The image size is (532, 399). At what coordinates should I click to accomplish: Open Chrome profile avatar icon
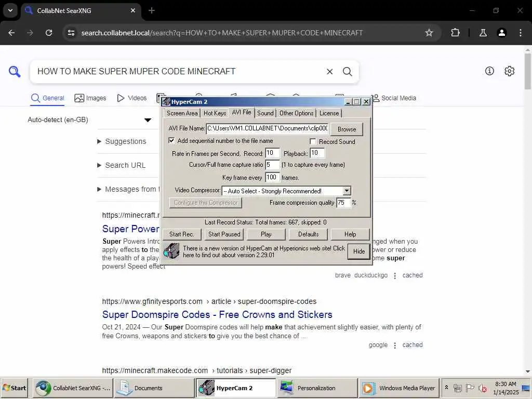coord(501,33)
